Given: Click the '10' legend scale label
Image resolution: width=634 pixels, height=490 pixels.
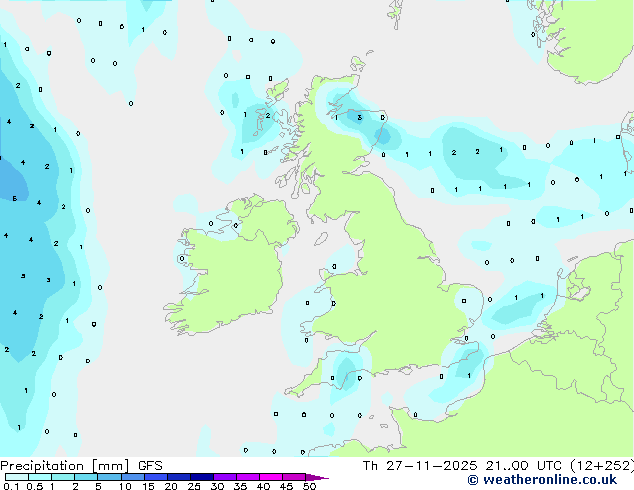Looking at the screenshot, I should pos(125,486).
